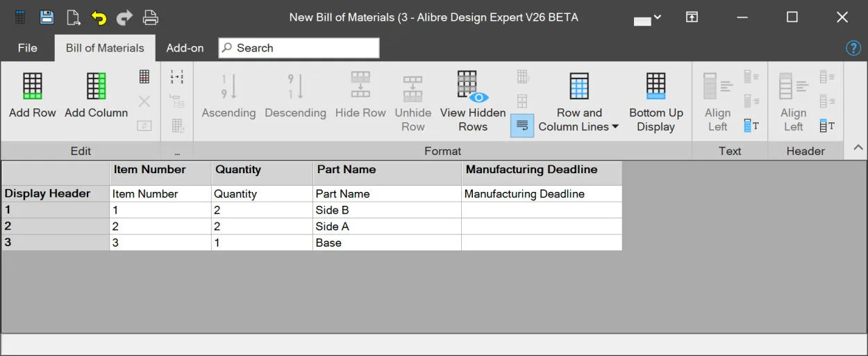This screenshot has width=868, height=356.
Task: Click the Hide Row icon
Action: (360, 85)
